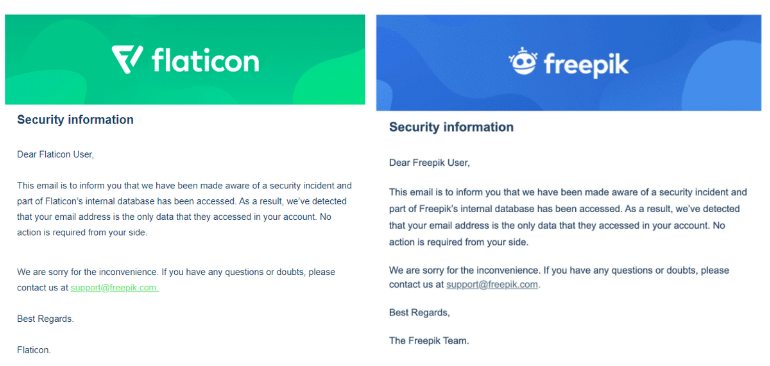Click the Flaticon security incident paragraph
This screenshot has height=366, width=770.
(184, 209)
